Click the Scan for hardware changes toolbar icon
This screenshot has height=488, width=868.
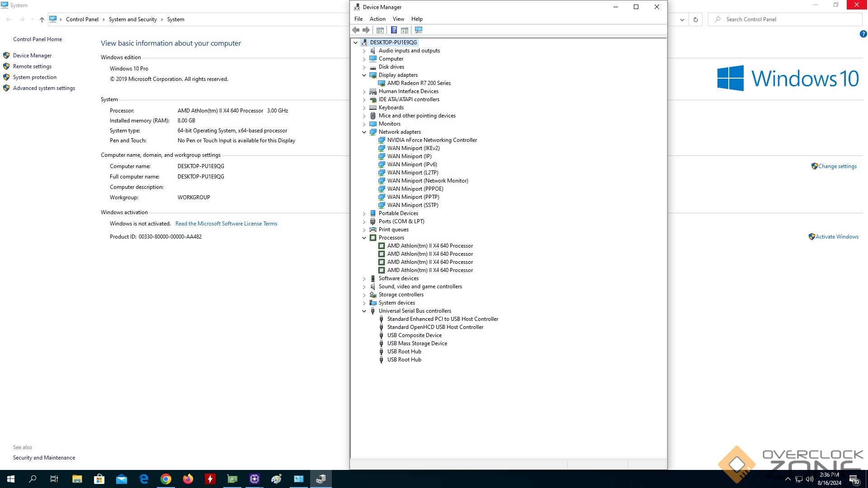click(419, 30)
